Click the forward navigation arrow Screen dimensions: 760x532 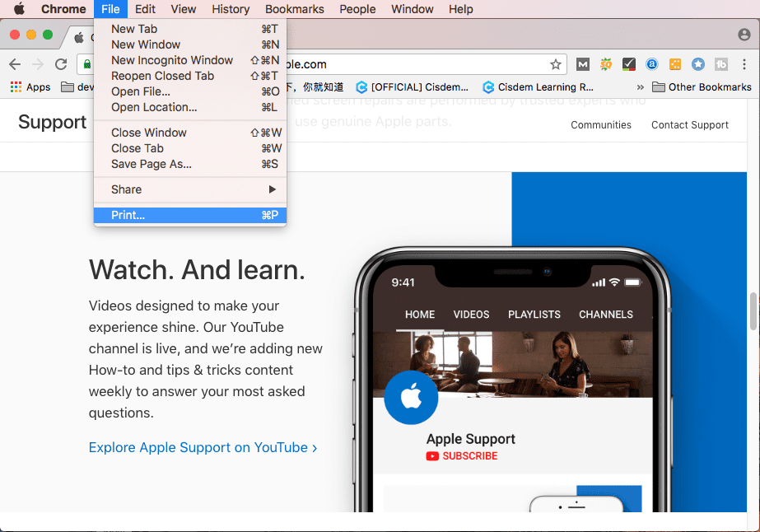point(38,64)
